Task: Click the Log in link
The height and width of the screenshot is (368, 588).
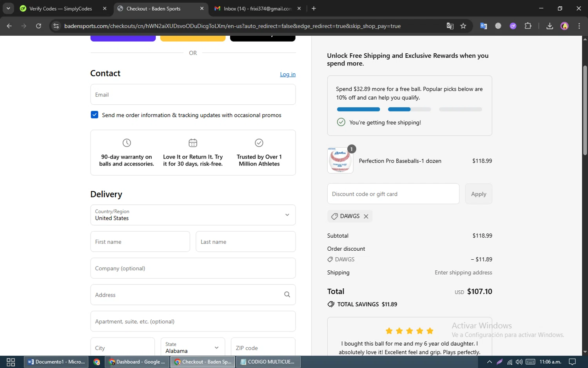Action: coord(288,74)
